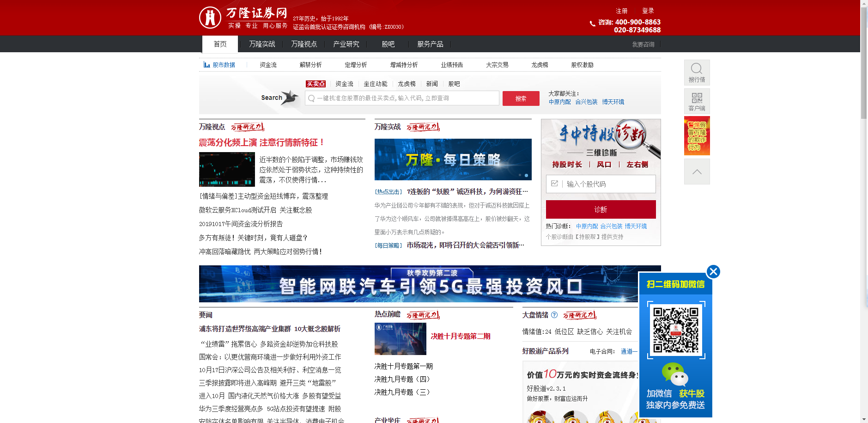Open the 万隆视点 navigation menu

[304, 44]
